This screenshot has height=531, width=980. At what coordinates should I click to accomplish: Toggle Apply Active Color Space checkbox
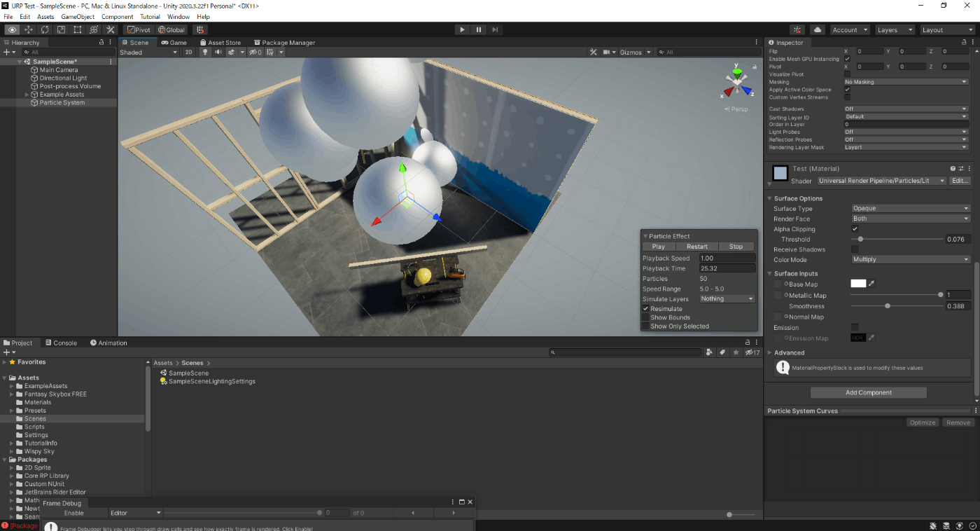pos(847,90)
